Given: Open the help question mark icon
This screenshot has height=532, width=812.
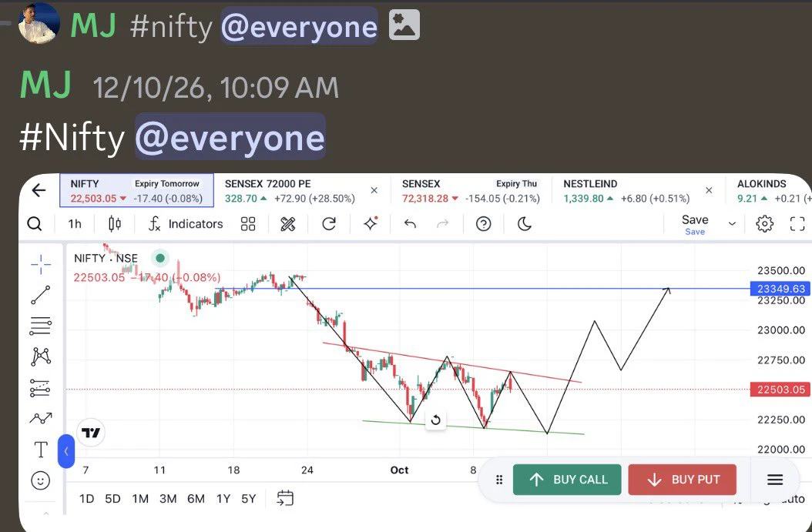Looking at the screenshot, I should (483, 224).
